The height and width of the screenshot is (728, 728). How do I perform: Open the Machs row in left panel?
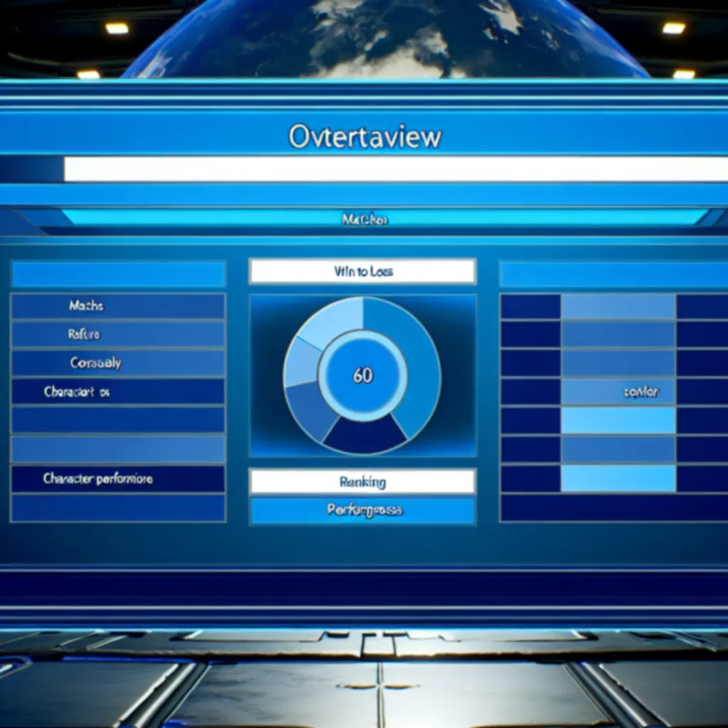click(118, 306)
